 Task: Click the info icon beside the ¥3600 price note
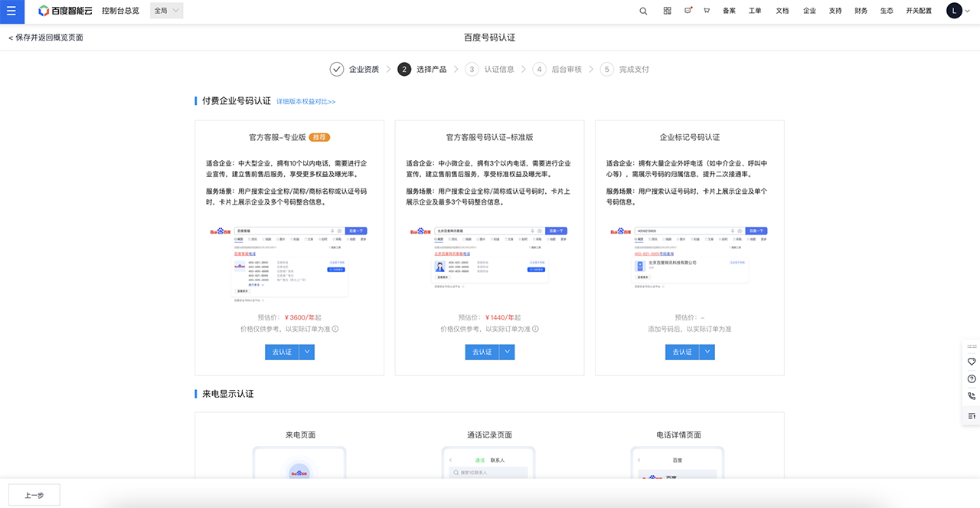pos(335,329)
